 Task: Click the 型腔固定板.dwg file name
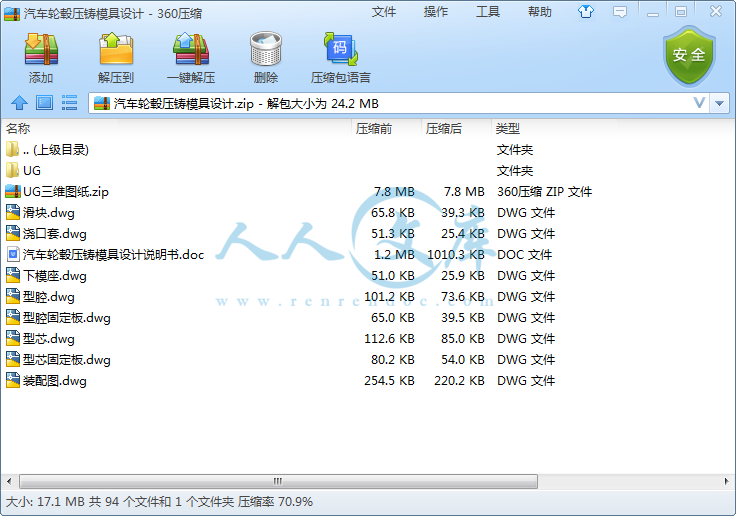pyautogui.click(x=67, y=318)
